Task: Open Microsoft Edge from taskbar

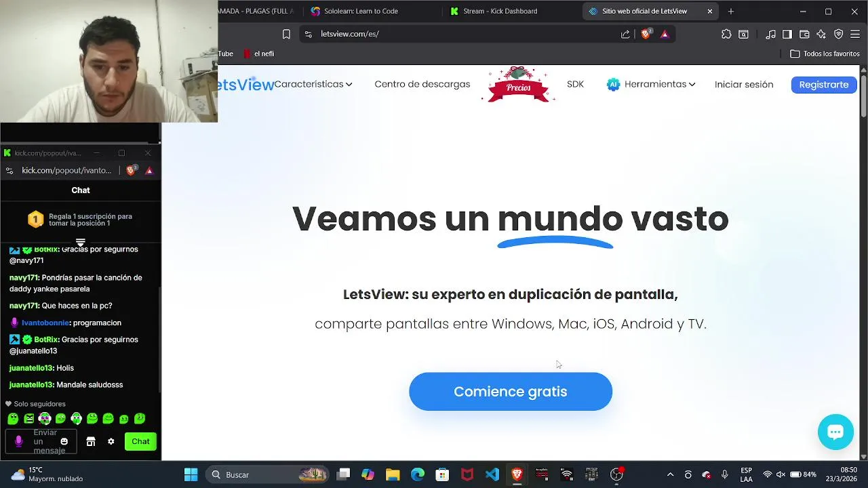Action: pyautogui.click(x=418, y=474)
